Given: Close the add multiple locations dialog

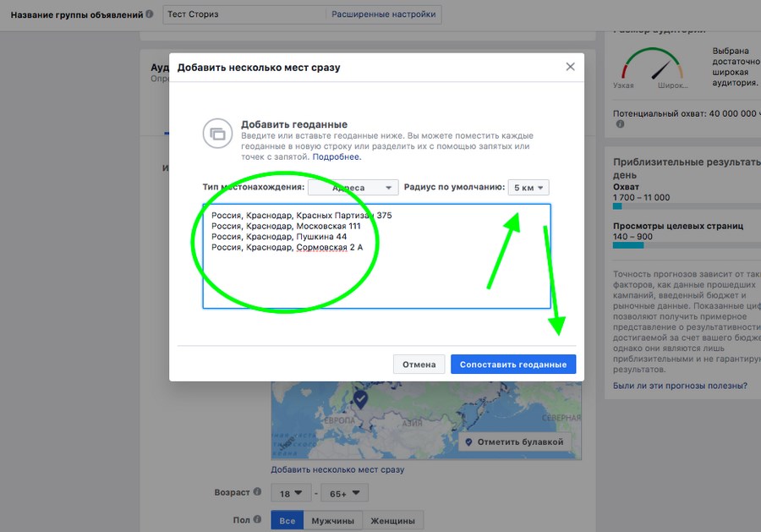Looking at the screenshot, I should [570, 67].
